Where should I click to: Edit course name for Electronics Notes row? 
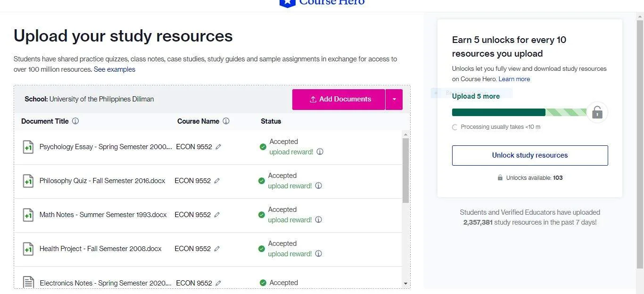pos(218,283)
